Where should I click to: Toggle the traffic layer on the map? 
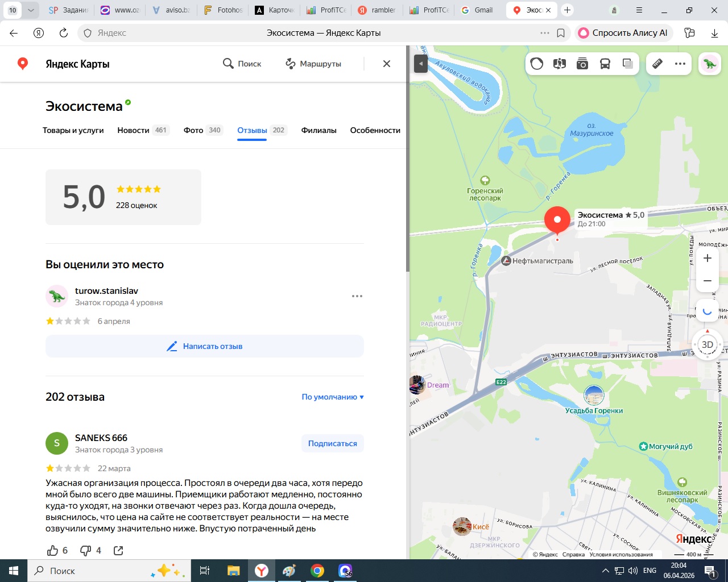537,64
